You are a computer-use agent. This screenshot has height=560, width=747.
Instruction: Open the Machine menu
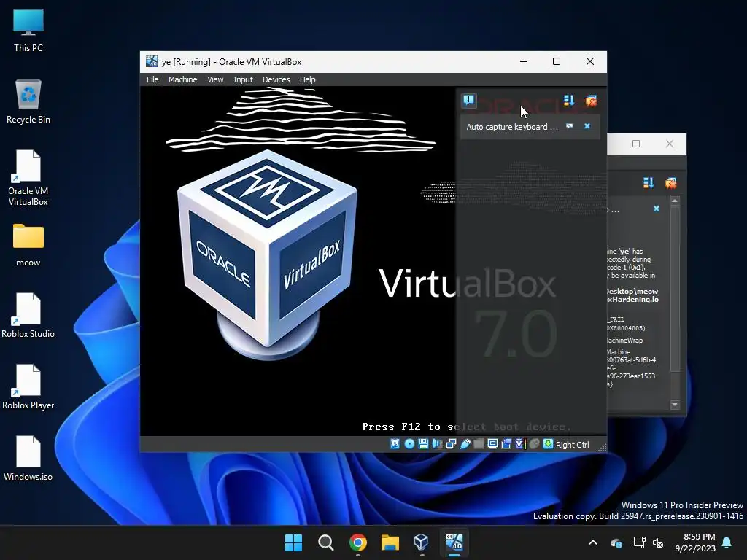182,79
